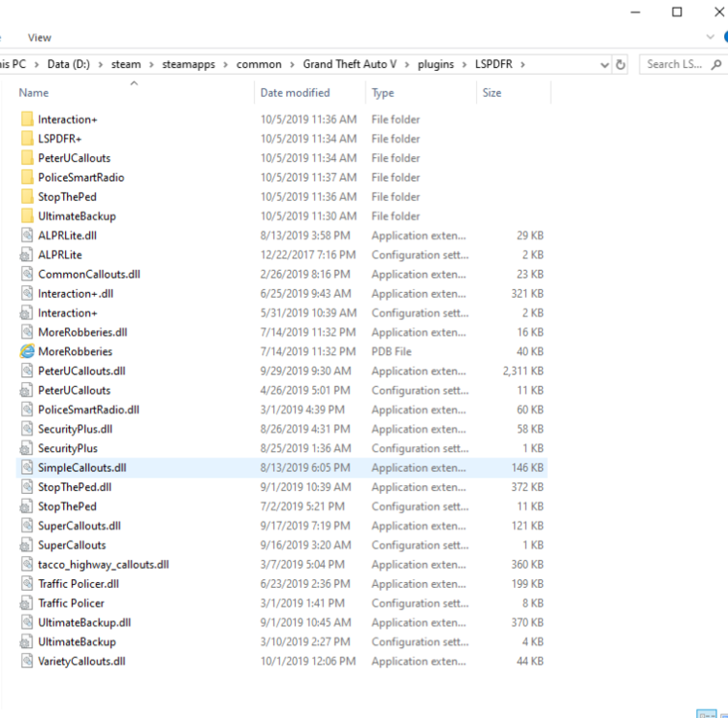
Task: Click the StopThePed folder icon
Action: pos(27,197)
